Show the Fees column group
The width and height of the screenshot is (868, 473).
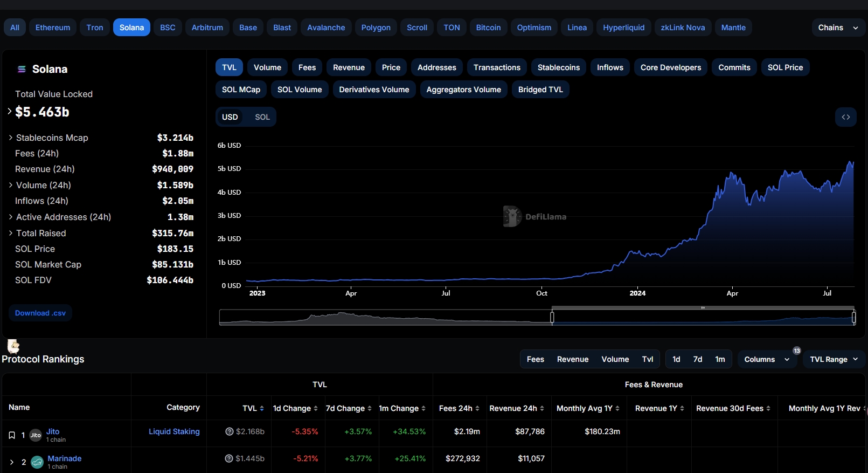536,359
